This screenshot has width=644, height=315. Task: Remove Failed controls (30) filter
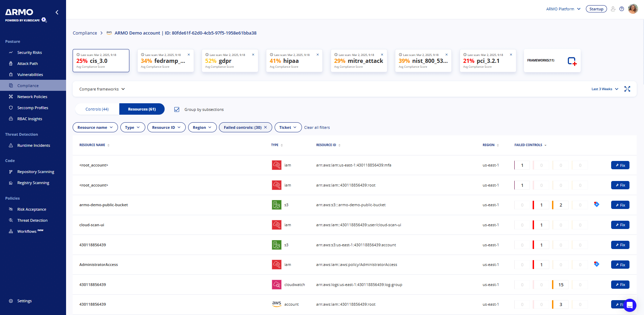[266, 127]
